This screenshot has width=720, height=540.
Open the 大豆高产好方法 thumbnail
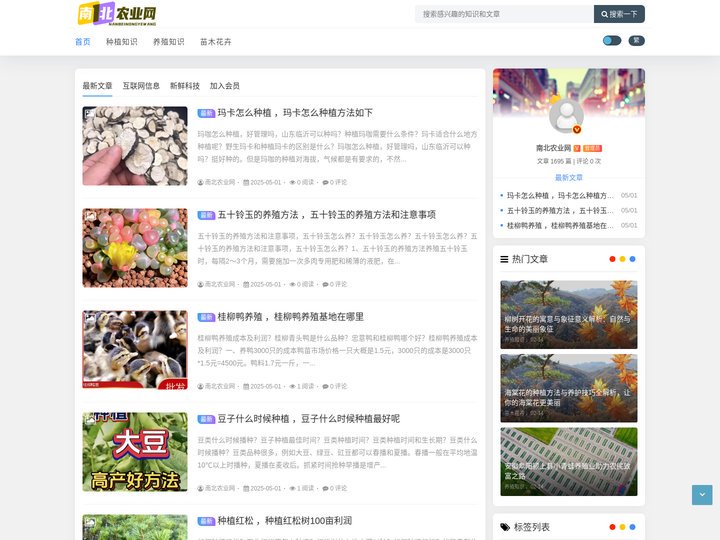(135, 452)
